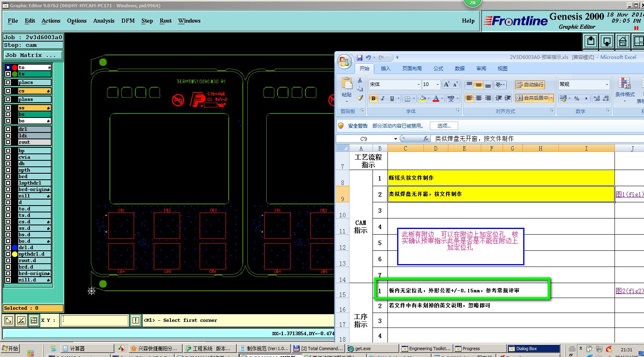Toggle Bold formatting in Excel ribbon
The width and height of the screenshot is (644, 357).
373,99
